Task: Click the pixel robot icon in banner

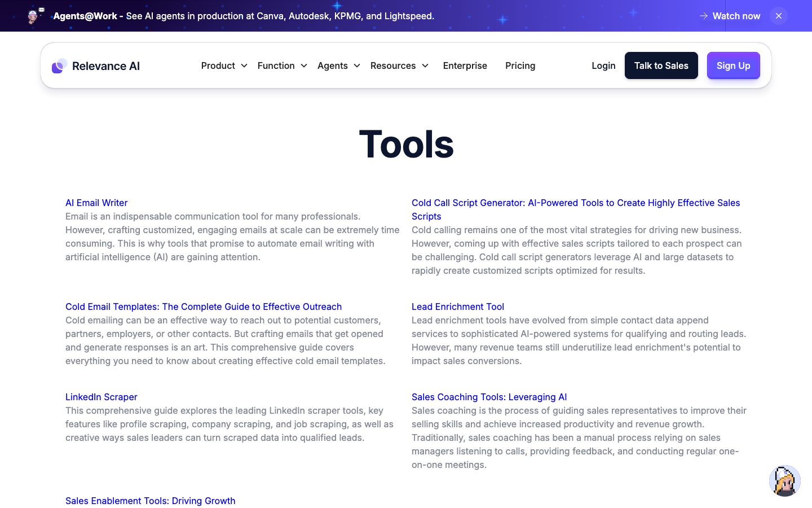Action: (x=36, y=15)
